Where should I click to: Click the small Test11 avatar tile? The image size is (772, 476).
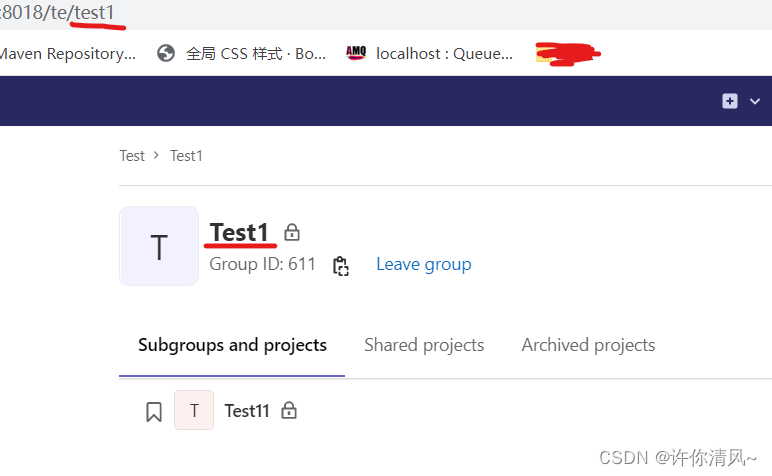pos(194,410)
